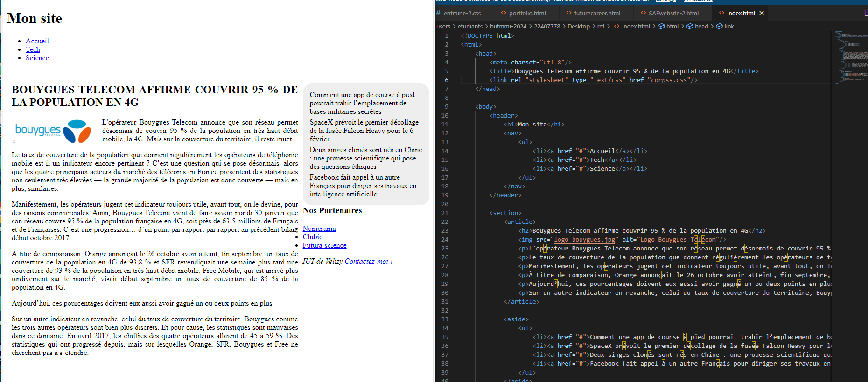Screen dimensions: 868x382
Task: Open the 'html' symbol breadcrumb
Action: pos(668,26)
